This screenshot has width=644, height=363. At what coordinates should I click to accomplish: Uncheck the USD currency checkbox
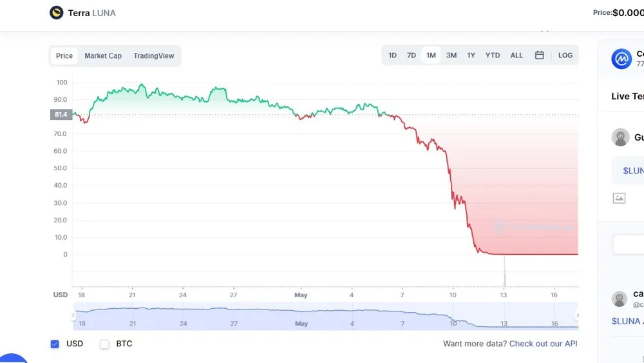coord(55,344)
